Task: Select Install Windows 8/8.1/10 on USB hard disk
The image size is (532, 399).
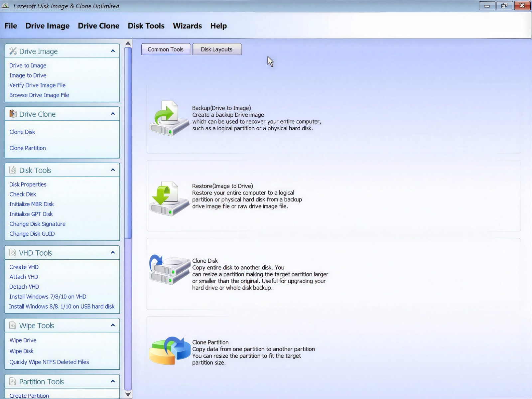Action: click(x=62, y=307)
